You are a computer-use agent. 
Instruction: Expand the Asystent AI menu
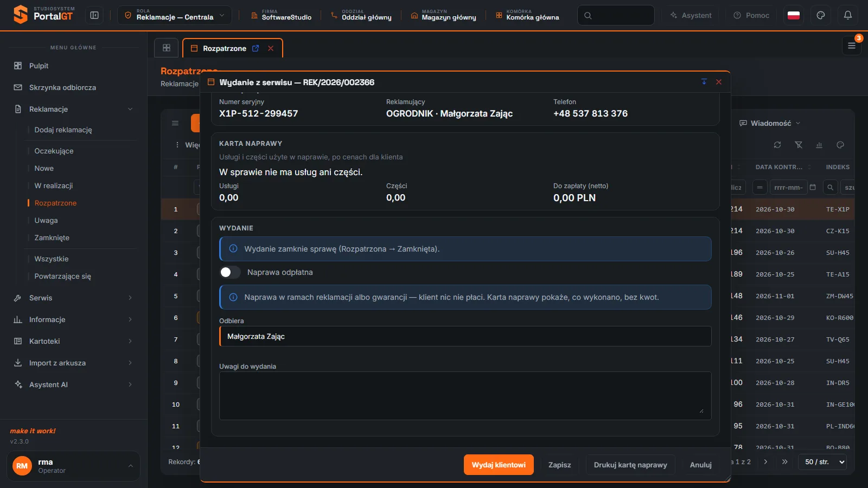click(x=73, y=384)
